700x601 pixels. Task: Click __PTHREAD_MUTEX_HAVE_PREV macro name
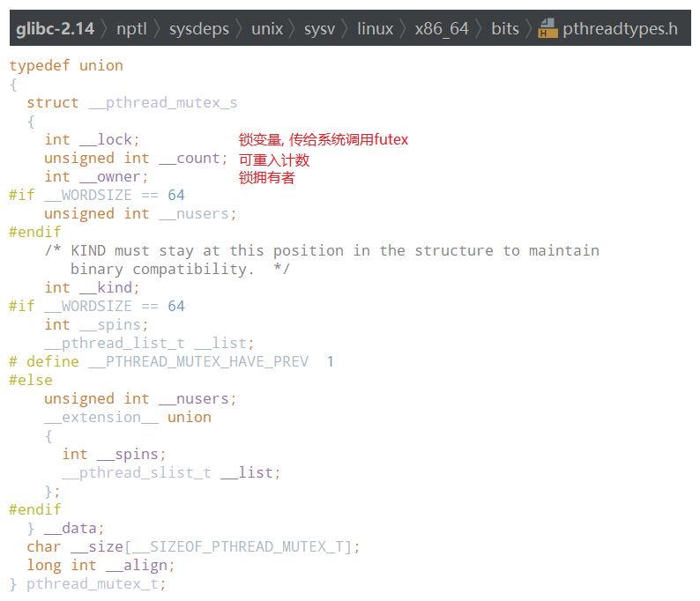click(x=198, y=362)
